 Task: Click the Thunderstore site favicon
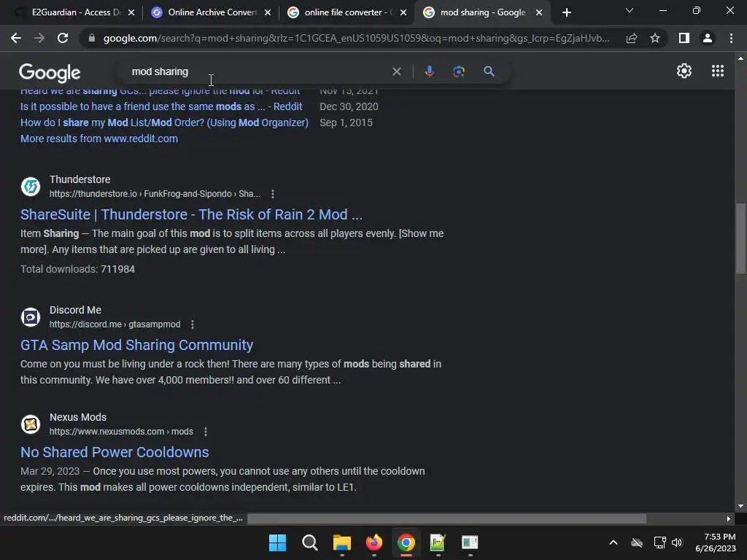(31, 186)
